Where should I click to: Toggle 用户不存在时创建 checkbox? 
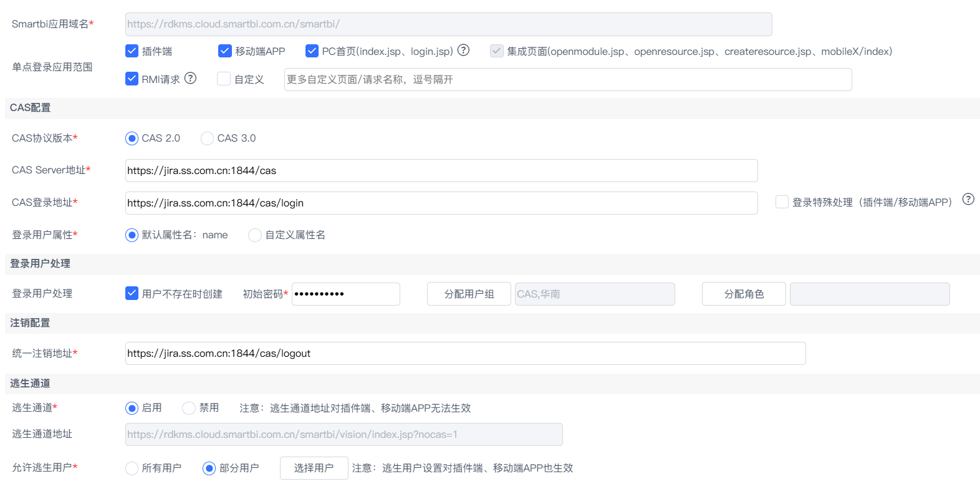click(132, 293)
